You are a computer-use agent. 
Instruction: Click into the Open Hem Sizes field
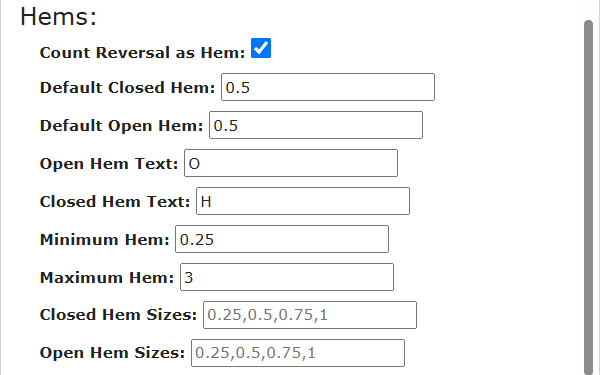[x=298, y=353]
